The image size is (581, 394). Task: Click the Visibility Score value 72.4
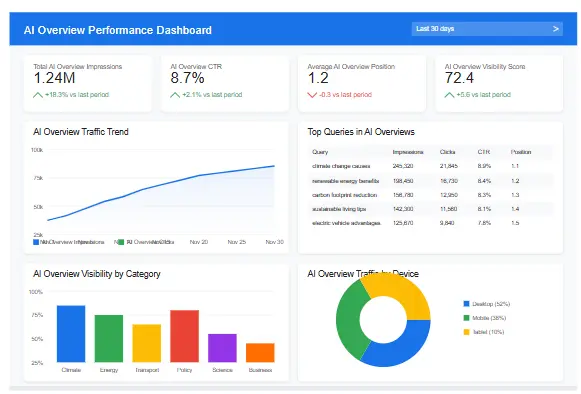(x=459, y=78)
